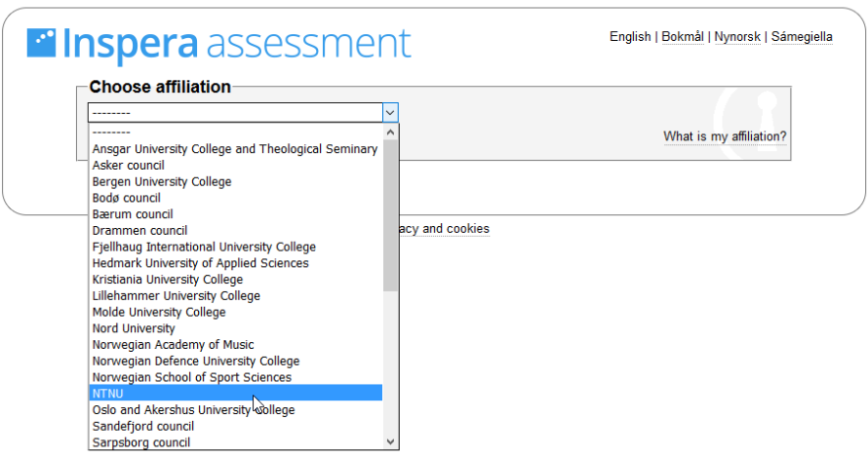Select the blank dashes option in list
Image resolution: width=868 pixels, height=457 pixels.
click(x=236, y=133)
